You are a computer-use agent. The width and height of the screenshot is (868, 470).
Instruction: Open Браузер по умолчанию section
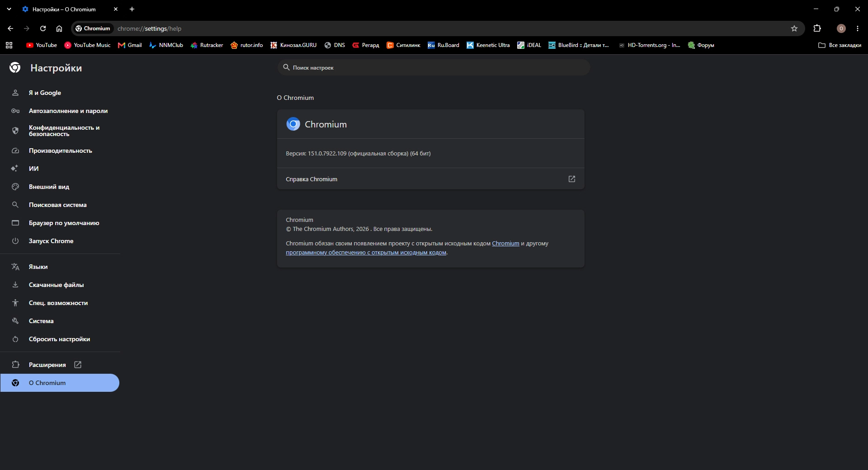tap(60, 223)
